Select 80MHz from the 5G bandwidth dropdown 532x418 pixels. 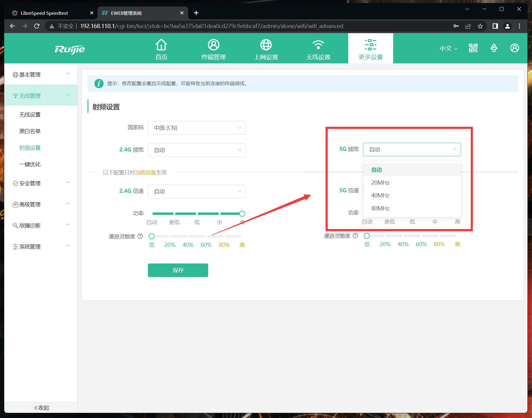click(380, 208)
